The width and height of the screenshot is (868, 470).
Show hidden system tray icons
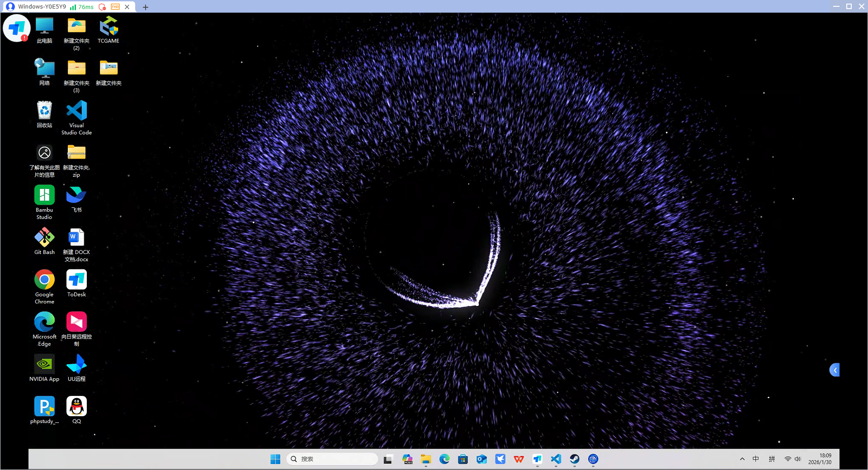coord(742,459)
